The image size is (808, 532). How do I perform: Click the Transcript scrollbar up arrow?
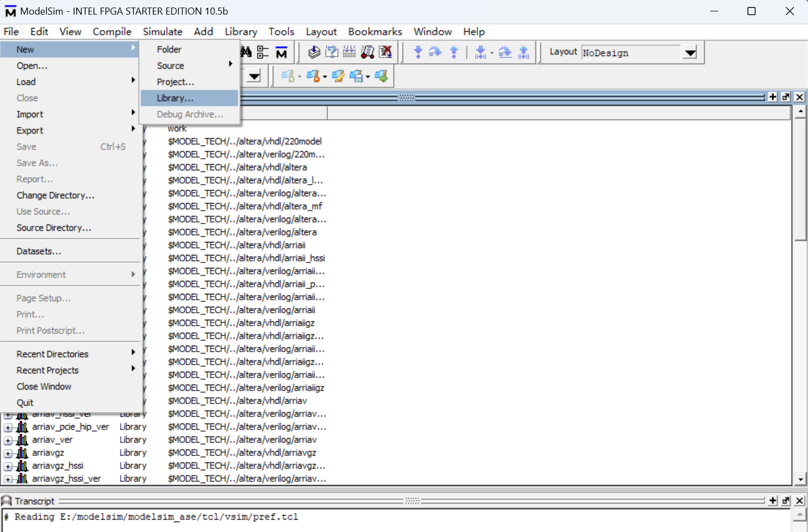click(x=800, y=515)
